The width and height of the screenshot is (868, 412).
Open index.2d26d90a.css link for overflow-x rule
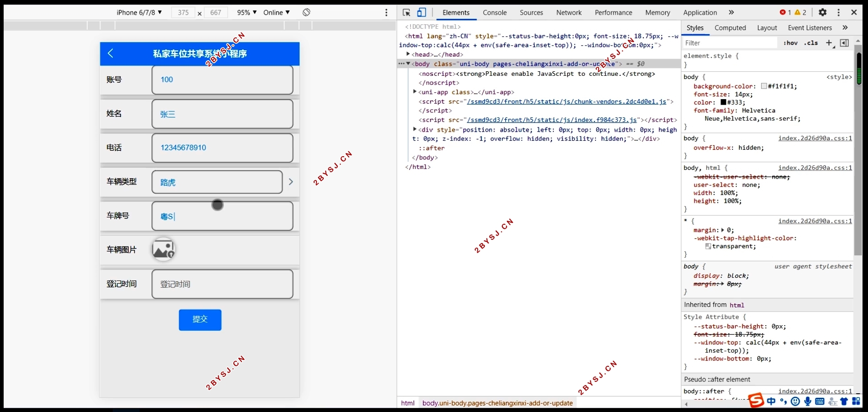pos(815,138)
